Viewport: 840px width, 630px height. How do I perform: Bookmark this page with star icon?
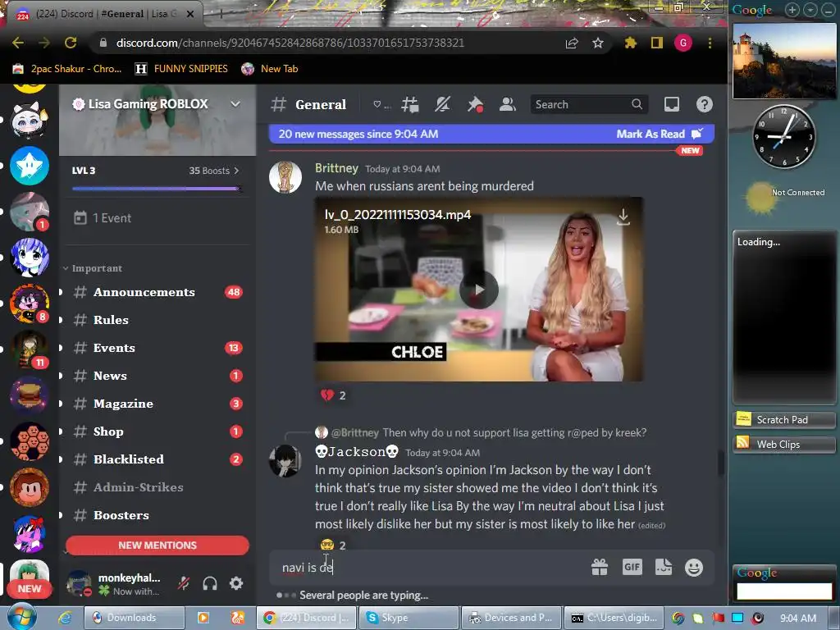[x=598, y=43]
